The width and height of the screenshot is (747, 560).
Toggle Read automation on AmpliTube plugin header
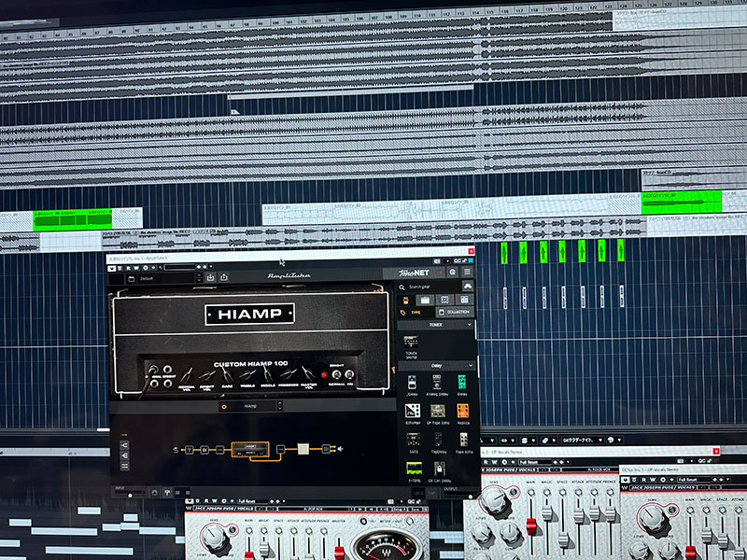click(x=128, y=268)
